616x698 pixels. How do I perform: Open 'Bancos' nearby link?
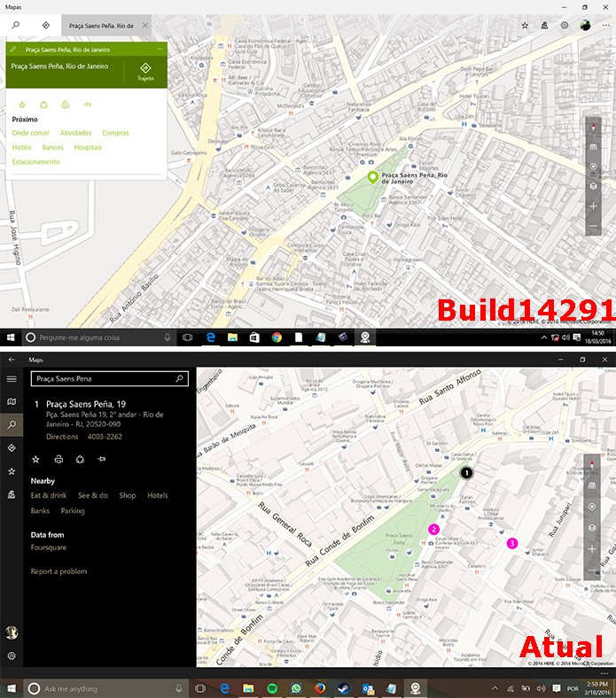(x=53, y=147)
